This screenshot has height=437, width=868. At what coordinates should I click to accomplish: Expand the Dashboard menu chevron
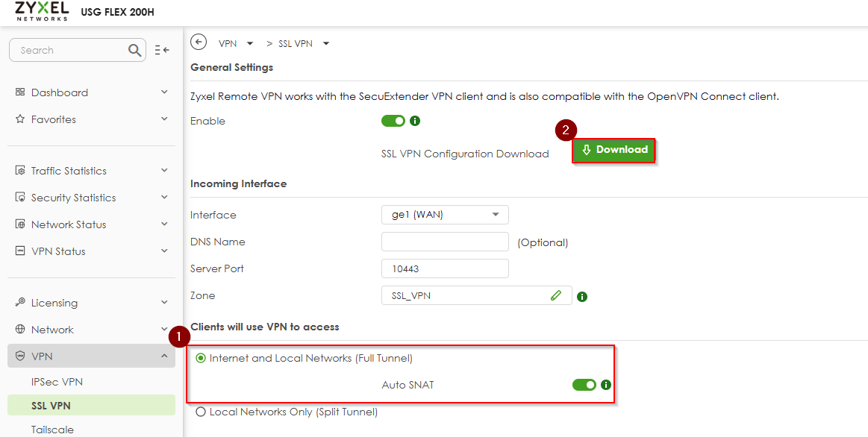point(164,92)
